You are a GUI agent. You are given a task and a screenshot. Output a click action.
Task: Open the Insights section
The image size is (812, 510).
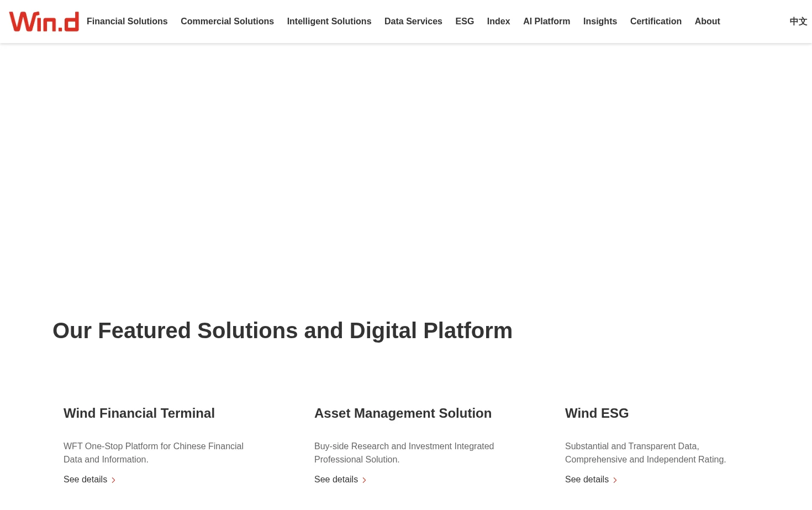[600, 21]
